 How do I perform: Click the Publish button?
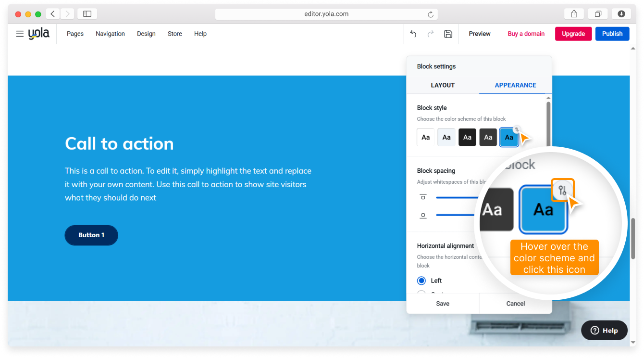click(612, 34)
